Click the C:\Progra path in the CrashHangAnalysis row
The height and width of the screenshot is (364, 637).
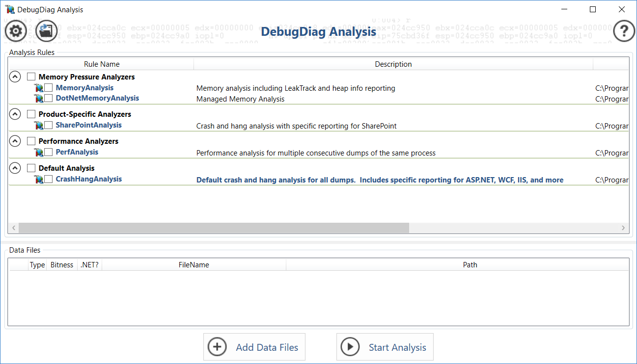tap(612, 180)
